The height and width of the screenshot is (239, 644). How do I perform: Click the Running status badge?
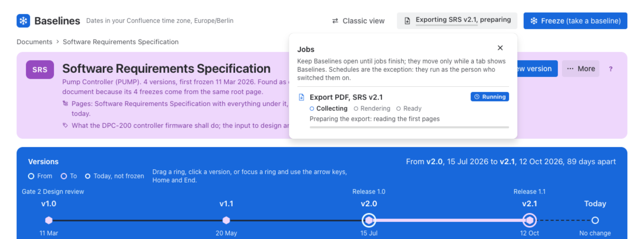490,97
